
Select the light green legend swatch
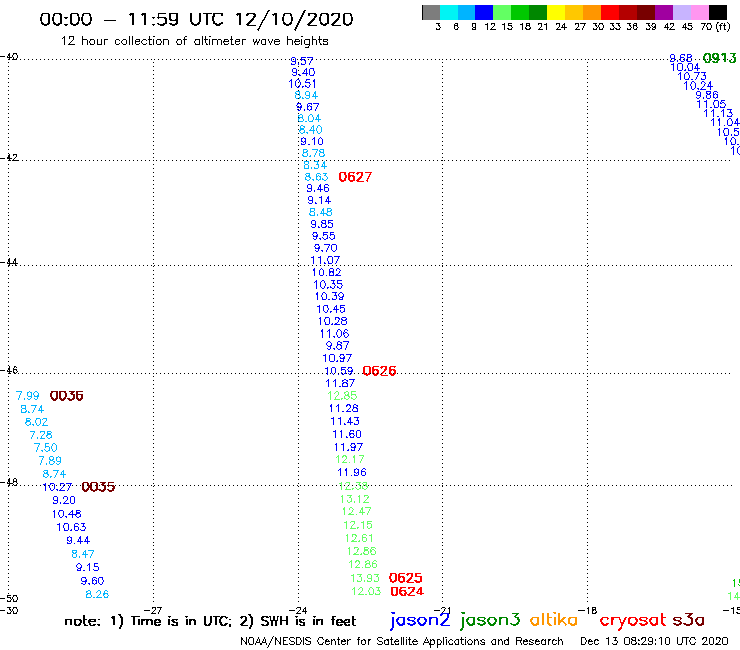502,12
